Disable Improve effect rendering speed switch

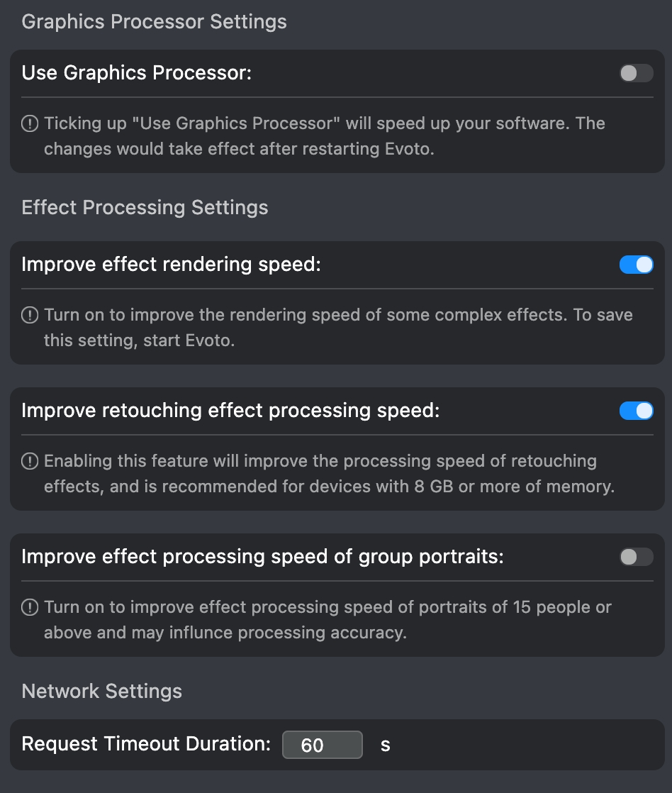(636, 265)
